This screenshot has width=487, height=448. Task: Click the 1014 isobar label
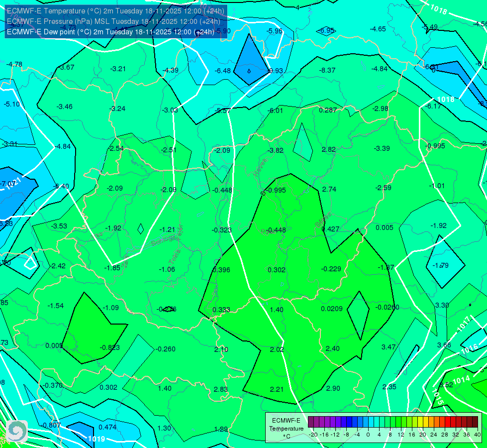[462, 380]
